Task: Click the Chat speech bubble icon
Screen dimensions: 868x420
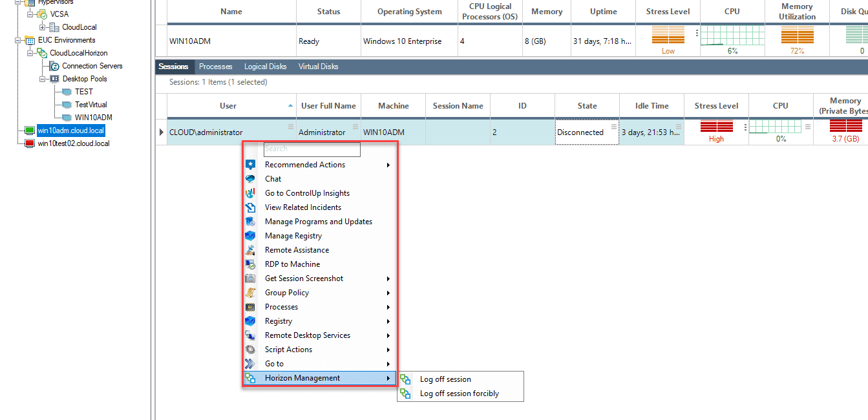Action: pyautogui.click(x=250, y=179)
